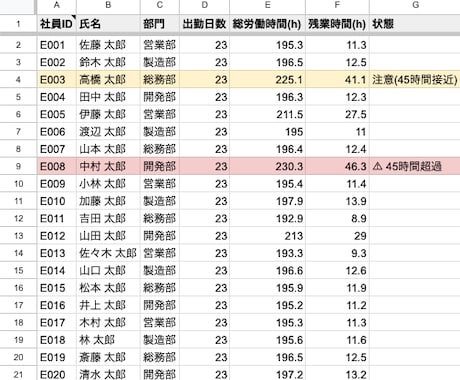Select overtime value 29
The image size is (460, 380).
tap(337, 235)
